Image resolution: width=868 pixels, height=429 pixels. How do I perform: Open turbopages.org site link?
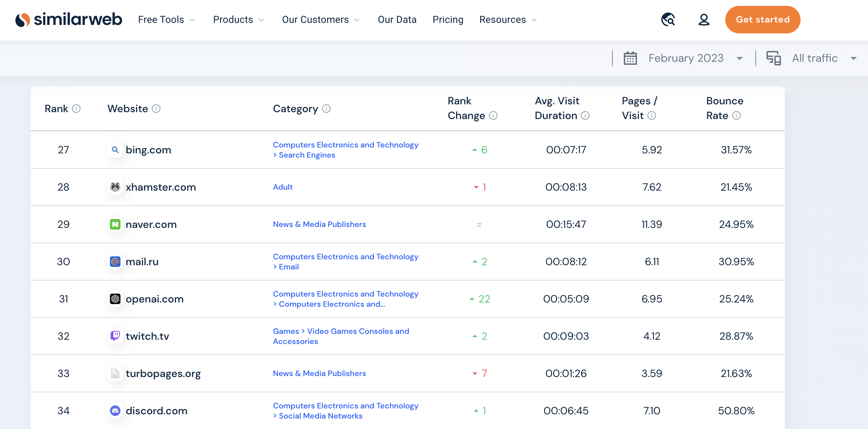163,373
